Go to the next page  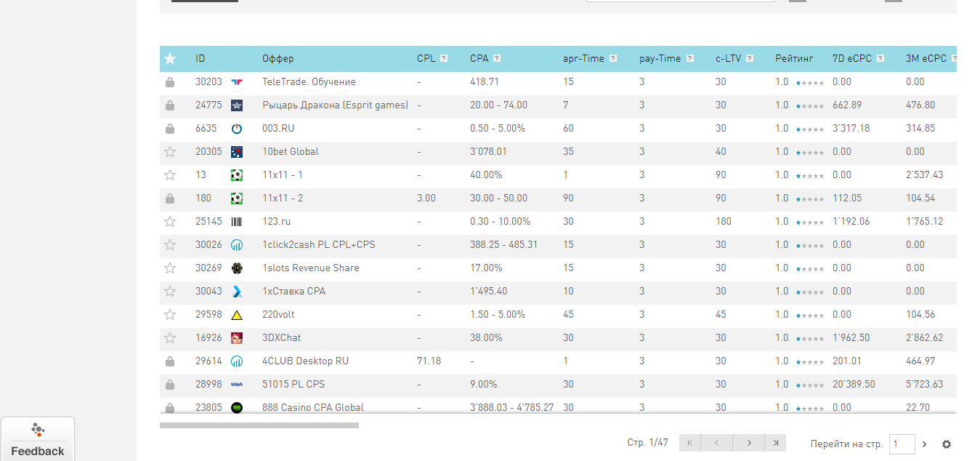pos(748,443)
